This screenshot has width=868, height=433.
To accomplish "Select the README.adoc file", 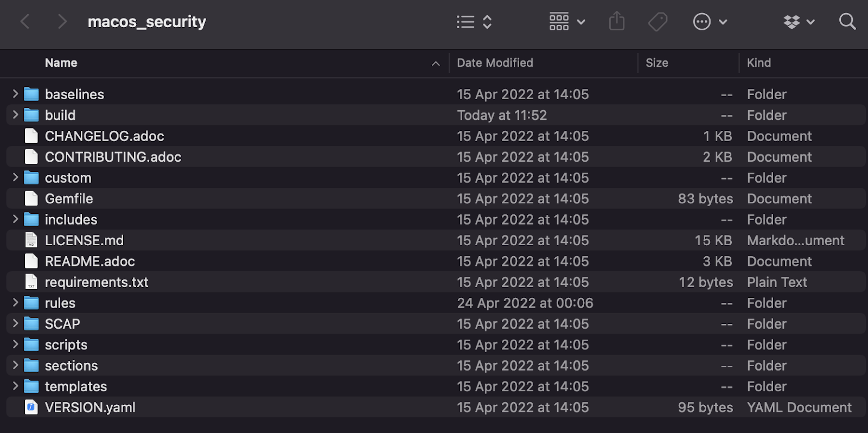I will pos(90,262).
